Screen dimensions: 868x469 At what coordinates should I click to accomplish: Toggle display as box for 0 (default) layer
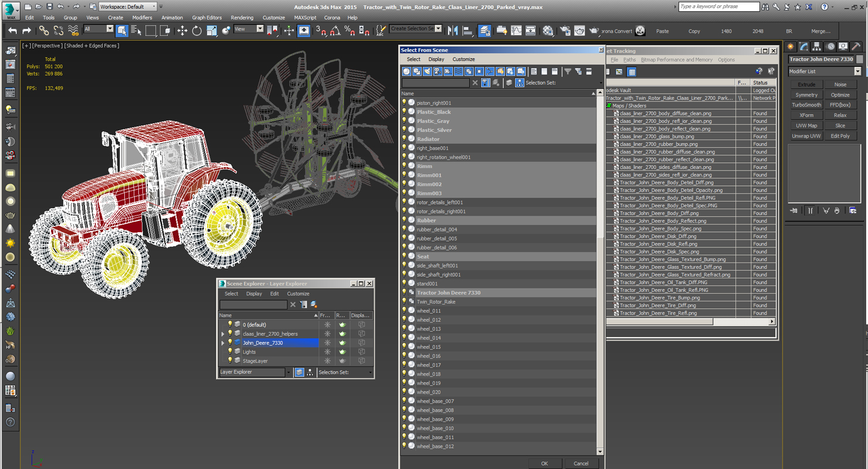coord(362,324)
